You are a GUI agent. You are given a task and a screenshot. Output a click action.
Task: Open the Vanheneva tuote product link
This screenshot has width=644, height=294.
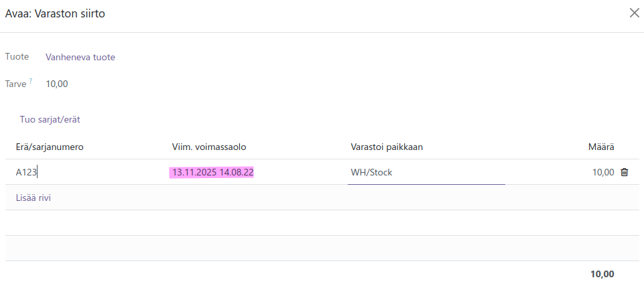[80, 57]
